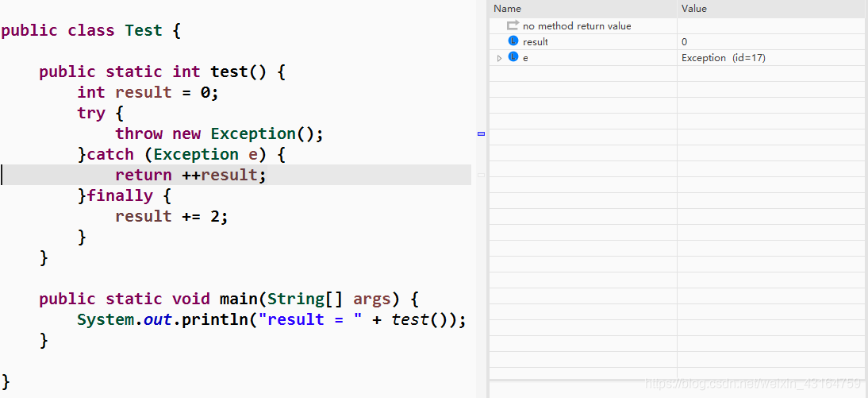Click the Value column header

coord(772,9)
